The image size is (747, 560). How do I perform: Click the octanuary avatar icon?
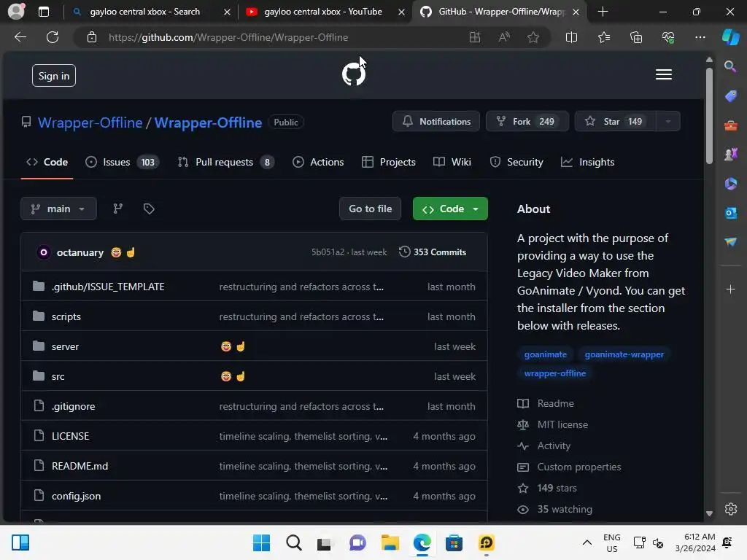[43, 252]
